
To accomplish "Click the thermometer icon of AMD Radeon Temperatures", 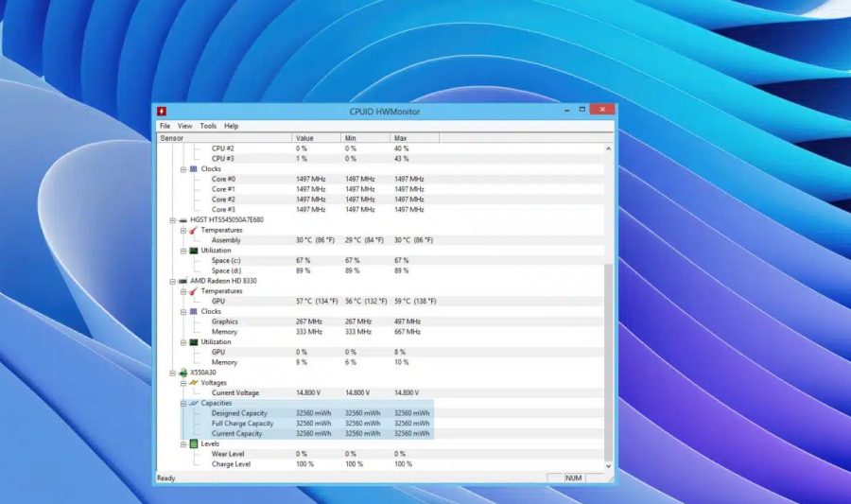I will [194, 291].
